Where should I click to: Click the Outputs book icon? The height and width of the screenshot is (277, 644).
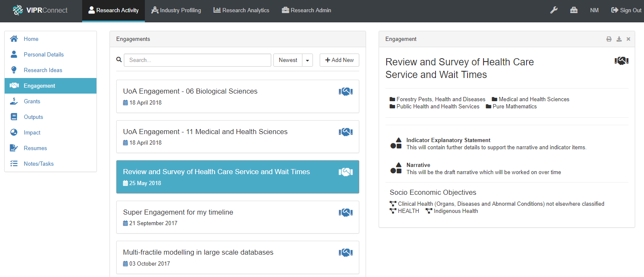click(x=14, y=117)
